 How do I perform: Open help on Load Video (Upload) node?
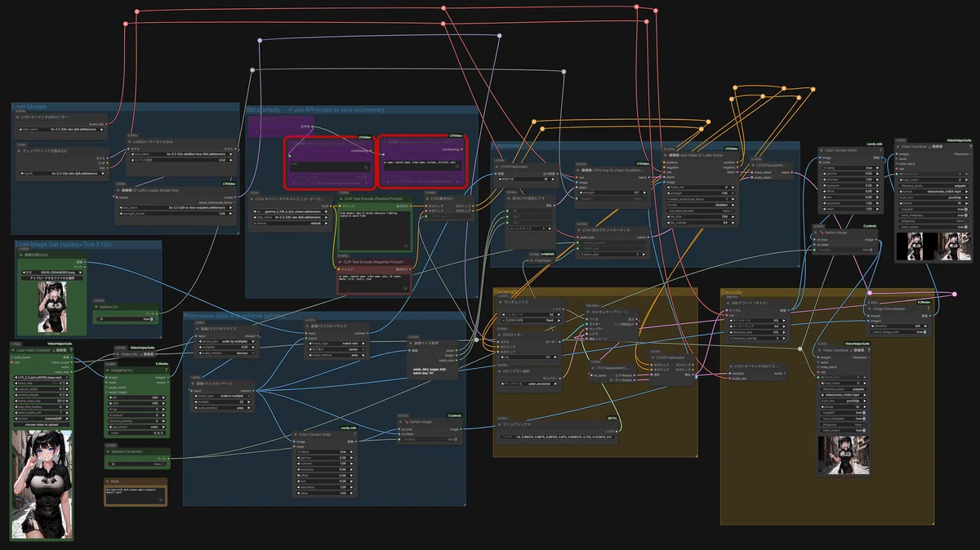70,350
